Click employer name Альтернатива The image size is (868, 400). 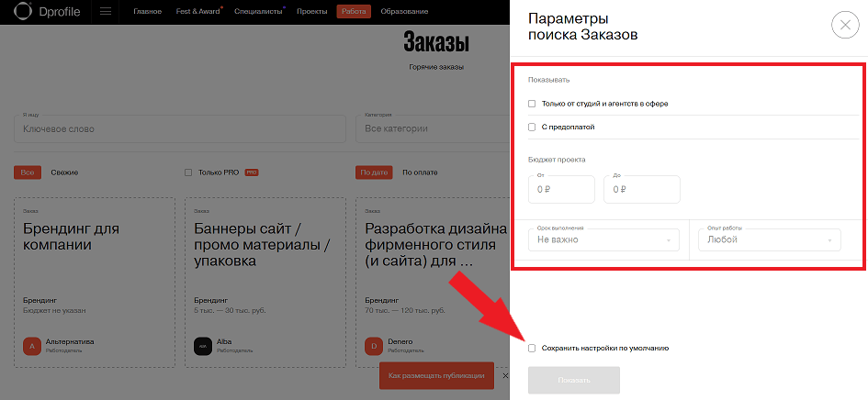(70, 342)
